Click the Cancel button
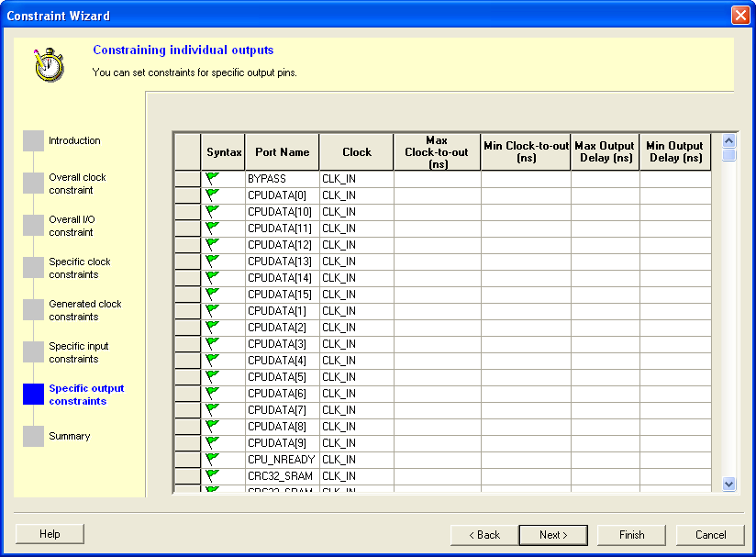This screenshot has height=557, width=756. pos(711,535)
